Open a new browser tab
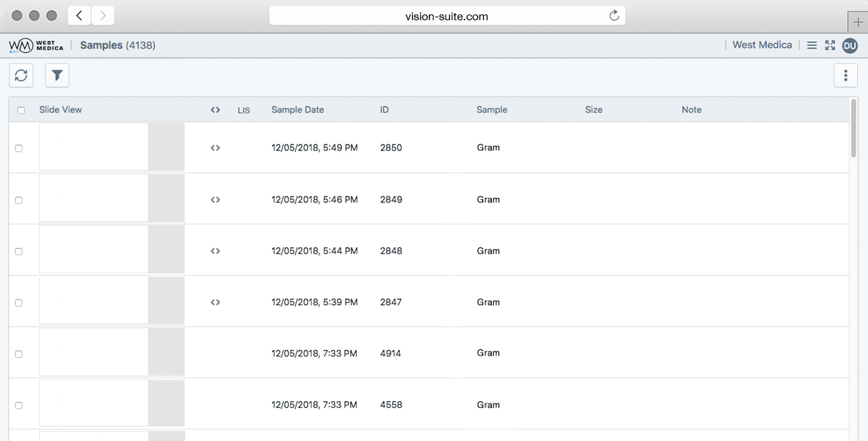 click(858, 22)
